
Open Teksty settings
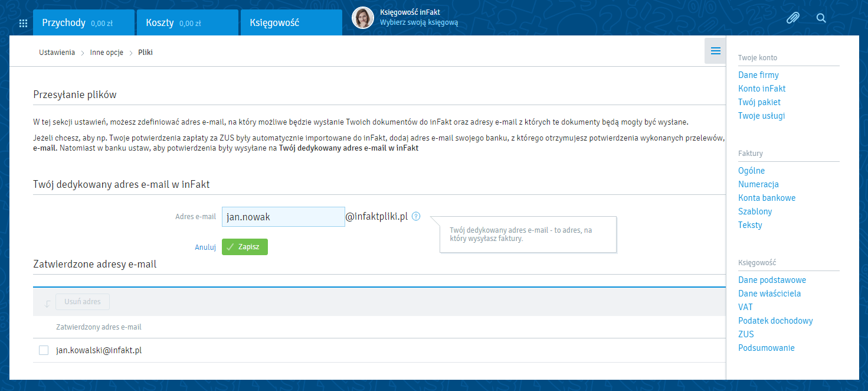coord(750,225)
